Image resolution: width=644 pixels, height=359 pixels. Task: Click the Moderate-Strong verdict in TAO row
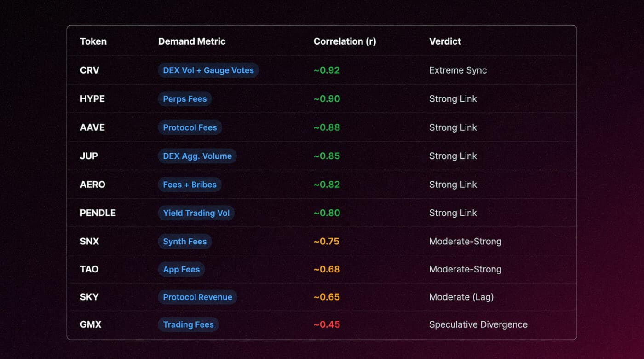pos(465,269)
